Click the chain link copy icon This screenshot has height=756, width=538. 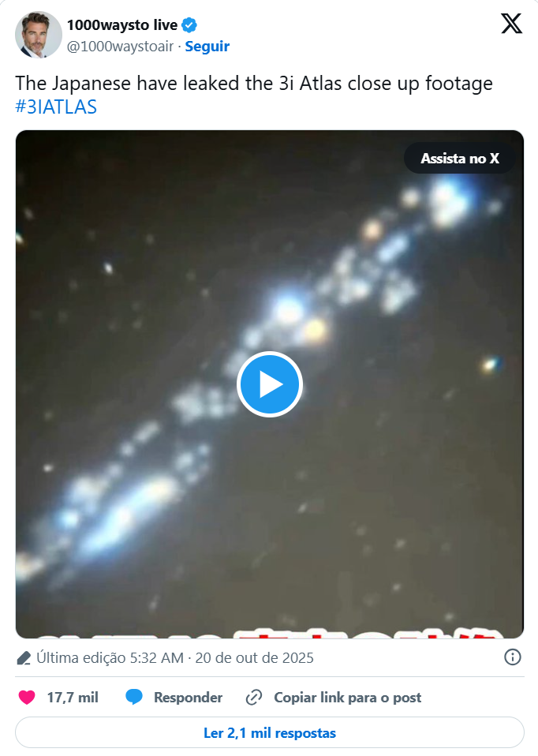[253, 697]
